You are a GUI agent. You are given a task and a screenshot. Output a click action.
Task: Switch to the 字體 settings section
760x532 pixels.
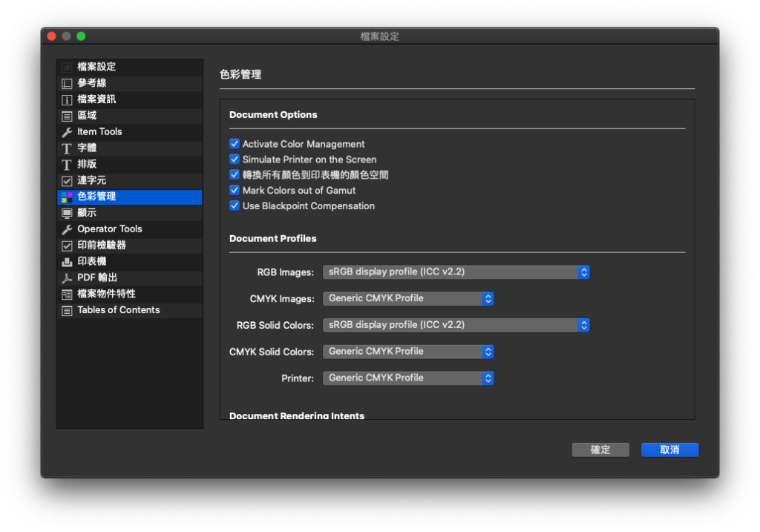click(130, 148)
